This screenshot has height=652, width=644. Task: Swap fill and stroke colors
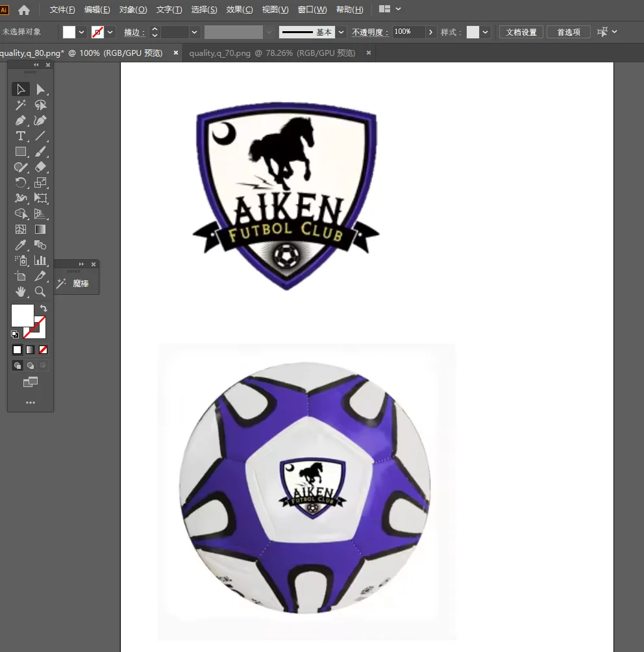43,308
